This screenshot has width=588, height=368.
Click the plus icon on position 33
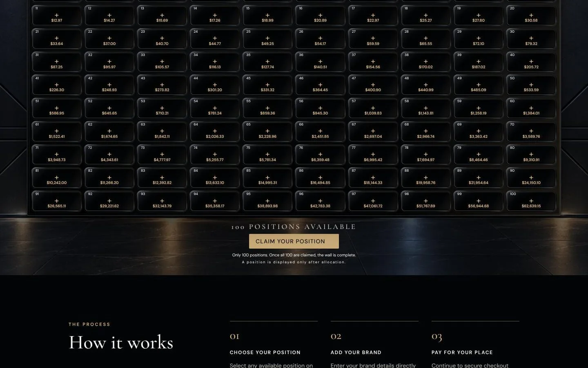coord(162,61)
